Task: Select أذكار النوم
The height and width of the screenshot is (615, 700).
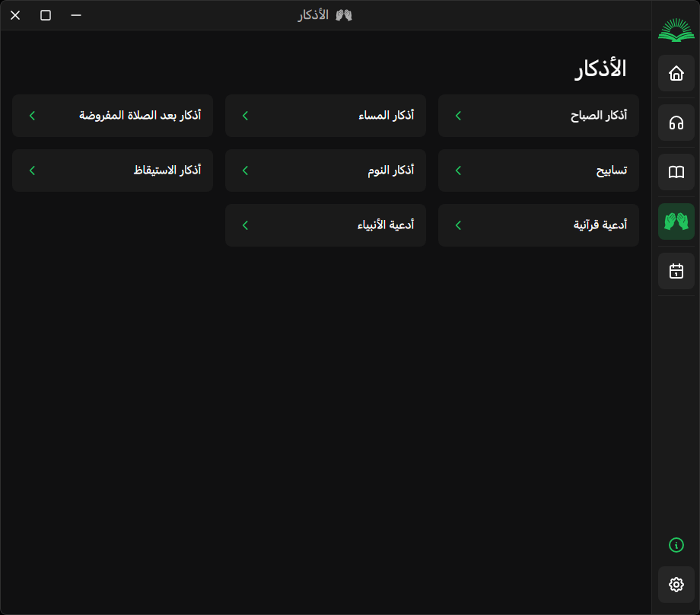Action: (325, 170)
